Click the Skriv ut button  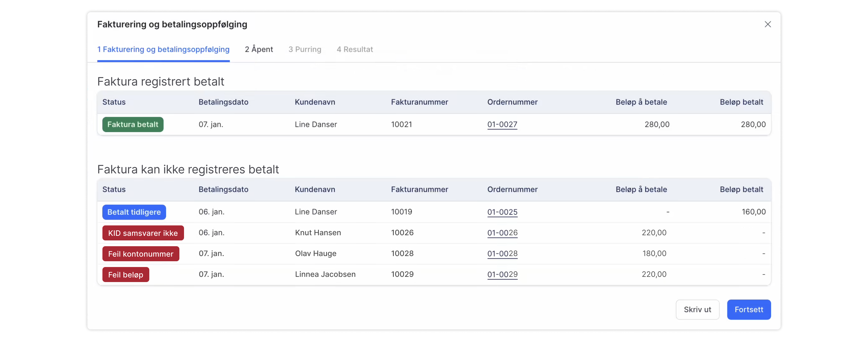[x=697, y=310]
